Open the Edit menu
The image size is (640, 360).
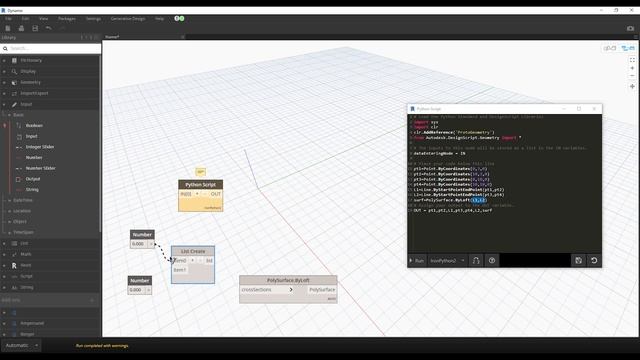(x=25, y=18)
